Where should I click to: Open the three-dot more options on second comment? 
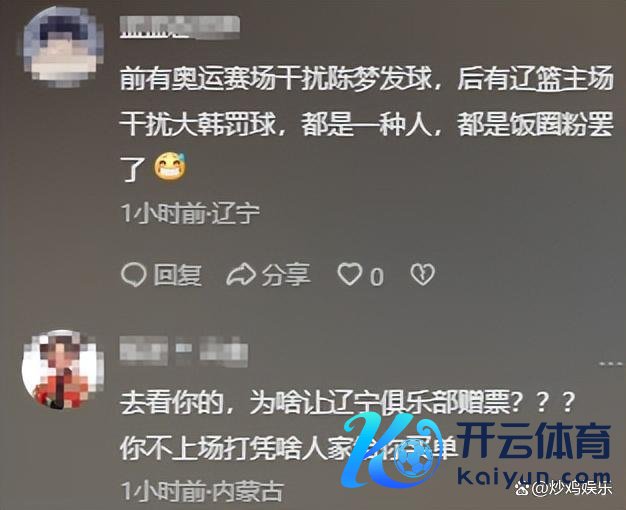tap(612, 364)
